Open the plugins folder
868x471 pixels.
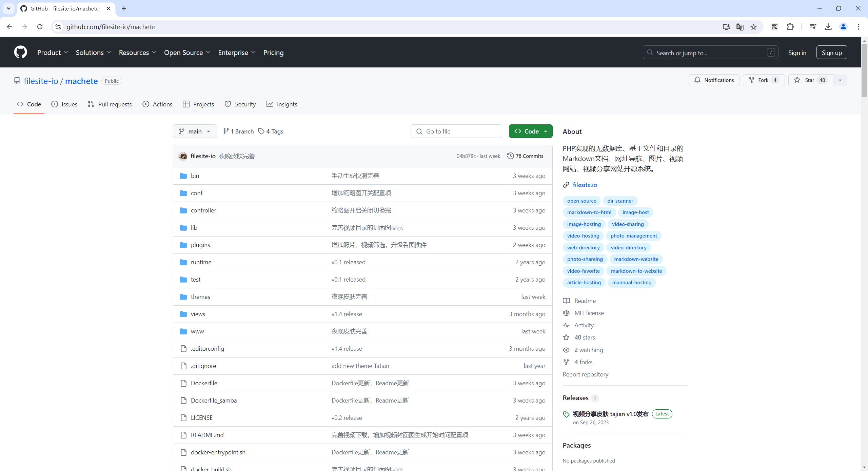(200, 245)
